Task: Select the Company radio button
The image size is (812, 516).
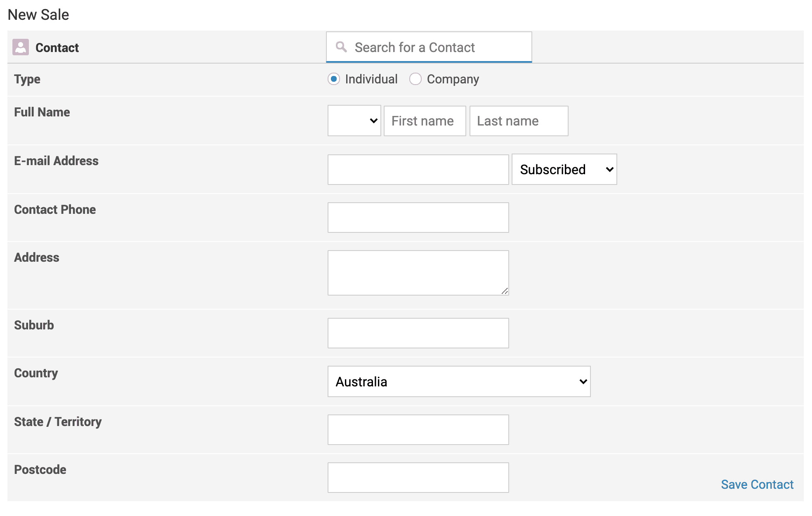Action: pyautogui.click(x=415, y=79)
